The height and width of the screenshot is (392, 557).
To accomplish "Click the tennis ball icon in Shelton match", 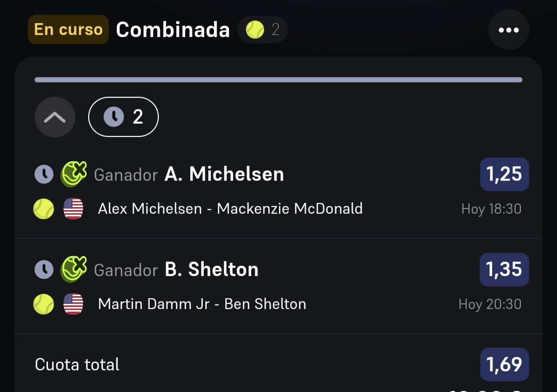I will 43,304.
